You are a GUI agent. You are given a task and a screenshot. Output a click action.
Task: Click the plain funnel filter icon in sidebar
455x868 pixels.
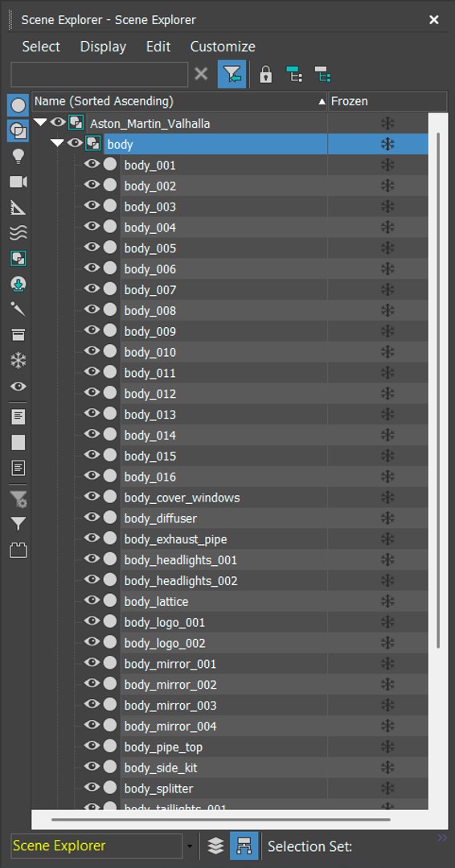click(18, 524)
